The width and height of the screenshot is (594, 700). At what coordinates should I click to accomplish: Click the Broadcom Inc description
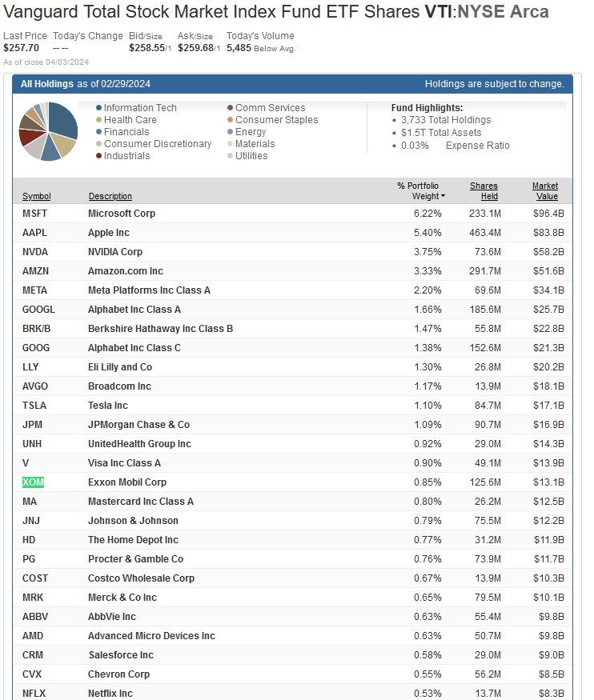point(119,386)
